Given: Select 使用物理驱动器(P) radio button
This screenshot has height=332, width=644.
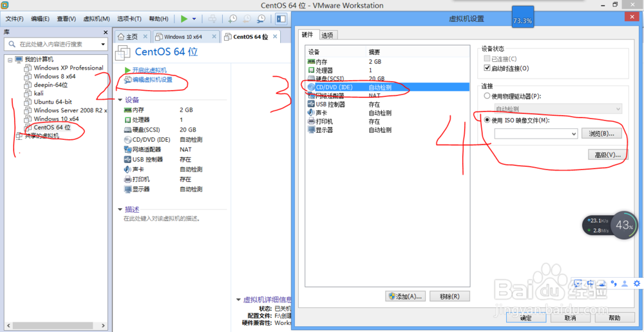Looking at the screenshot, I should tap(488, 96).
